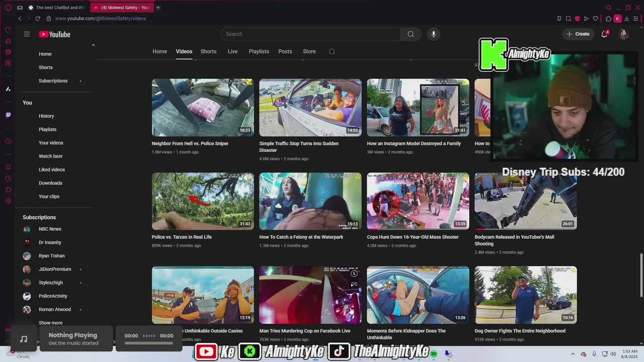Click title "How an Instagram Model Destroyed a Family"

click(x=414, y=143)
